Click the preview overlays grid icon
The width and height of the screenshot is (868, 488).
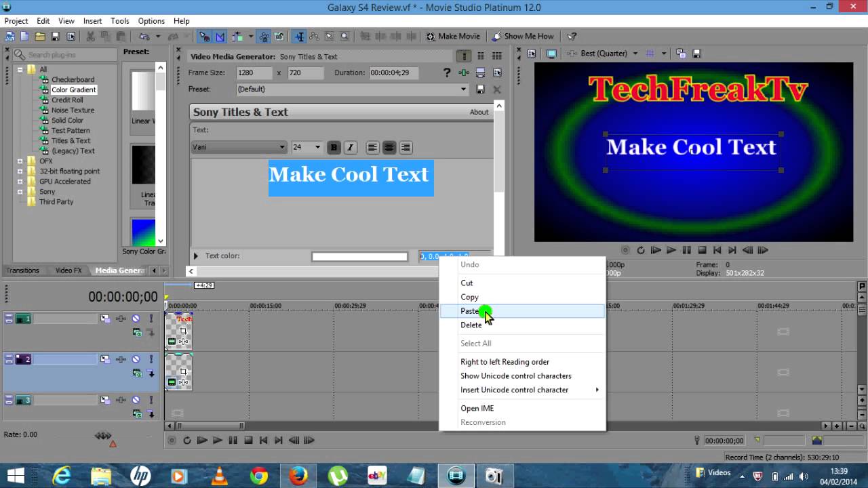click(650, 54)
